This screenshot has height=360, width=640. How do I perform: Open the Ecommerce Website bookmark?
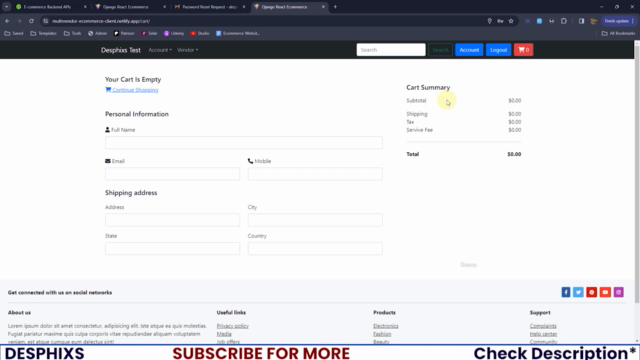point(238,33)
